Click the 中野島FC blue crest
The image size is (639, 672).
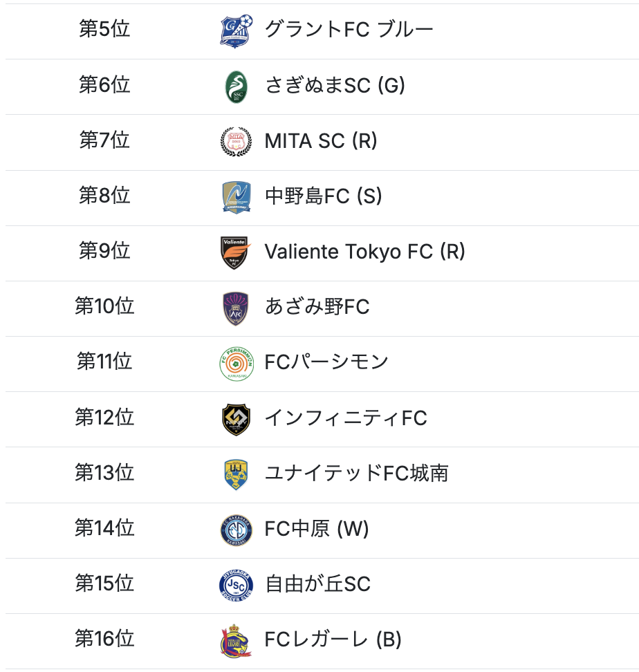click(x=236, y=197)
